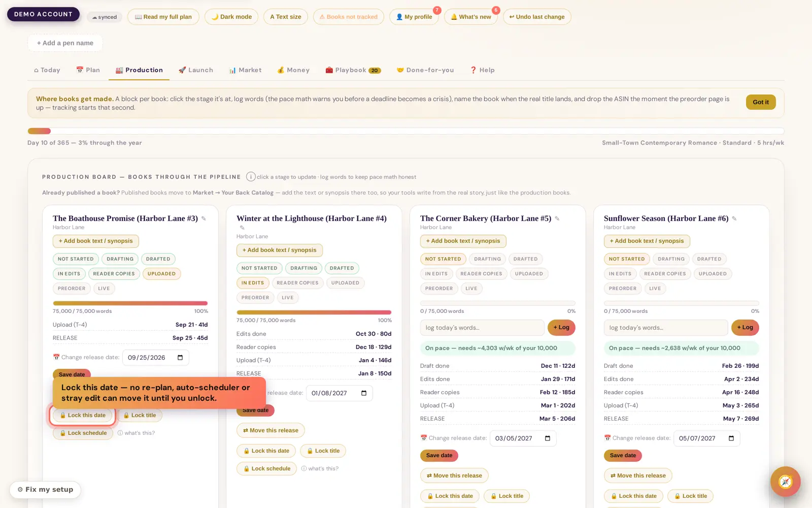Image resolution: width=812 pixels, height=508 pixels.
Task: Select the Market tab
Action: click(246, 70)
